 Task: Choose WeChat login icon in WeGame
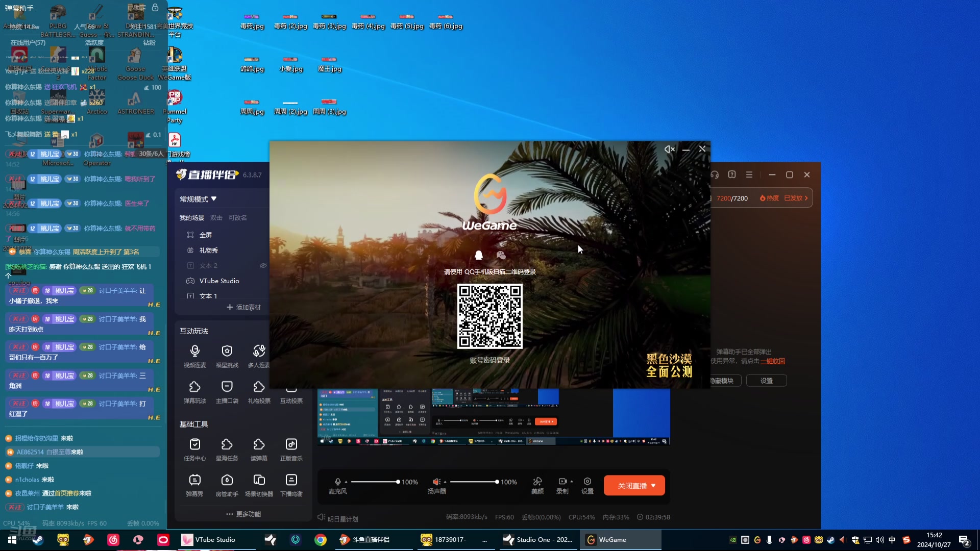501,255
